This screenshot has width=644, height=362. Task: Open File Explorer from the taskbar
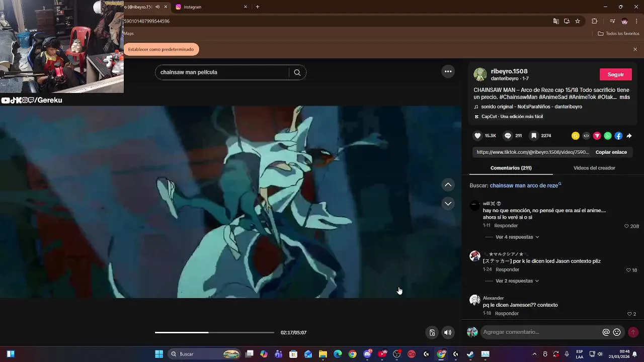tap(323, 354)
